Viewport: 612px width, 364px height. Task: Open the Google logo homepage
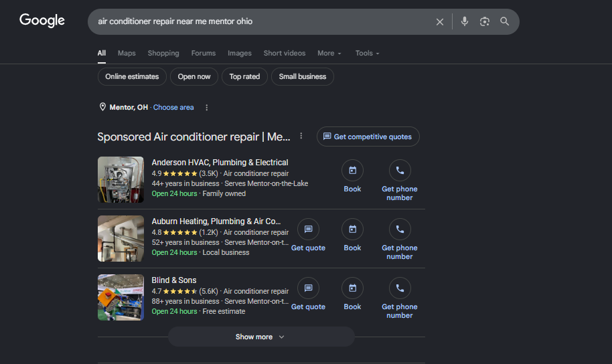42,20
